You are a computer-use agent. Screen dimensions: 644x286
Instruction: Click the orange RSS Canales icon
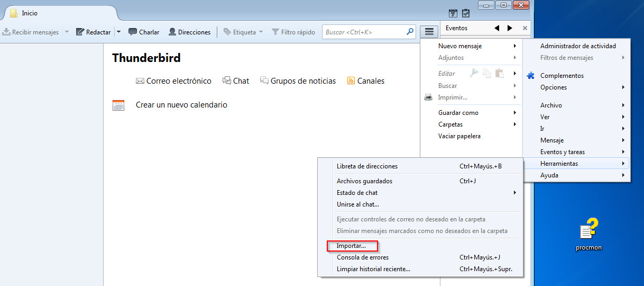(351, 81)
